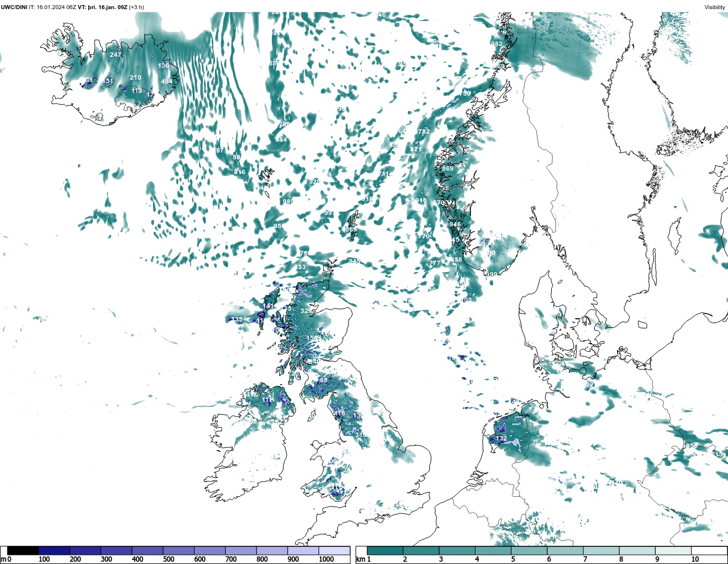Select the darkest teal 1–2 km legend swatch
This screenshot has width=728, height=564.
coord(385,551)
